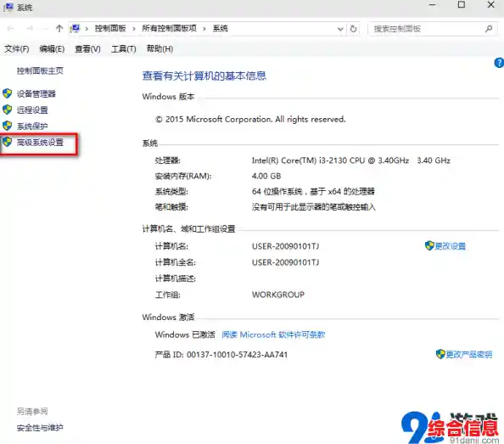The height and width of the screenshot is (444, 504).
Task: Open the 工具(T) menu
Action: click(x=123, y=49)
